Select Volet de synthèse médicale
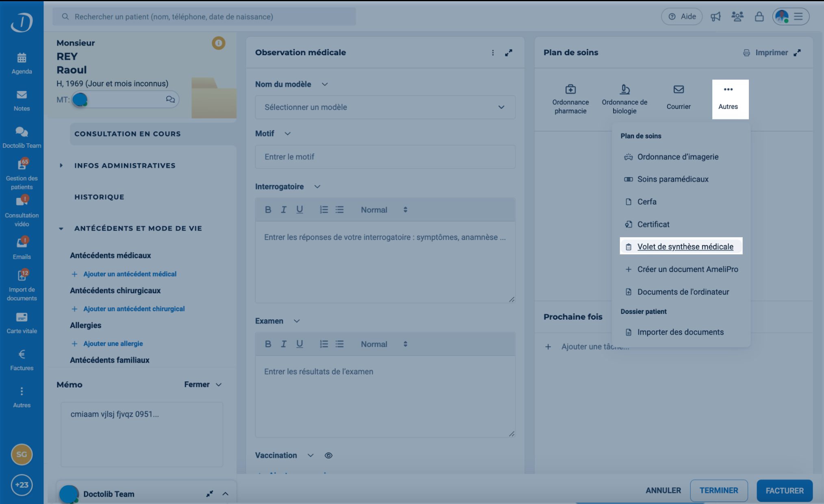This screenshot has width=824, height=504. [x=685, y=247]
